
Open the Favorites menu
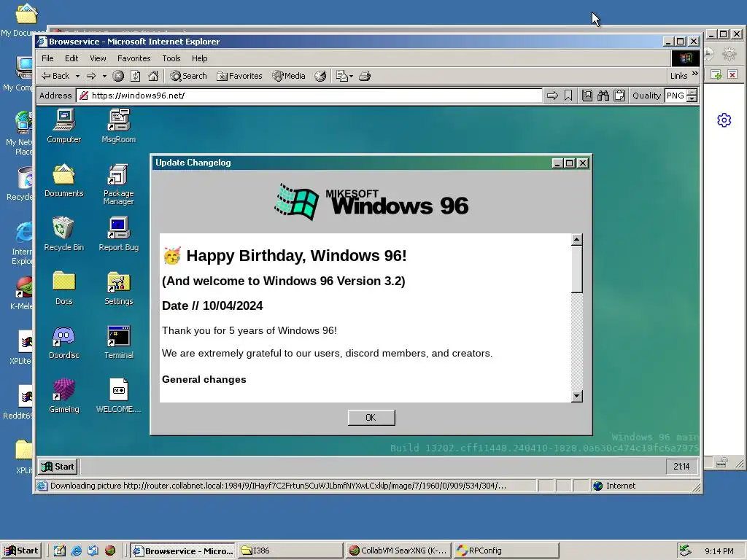click(134, 58)
